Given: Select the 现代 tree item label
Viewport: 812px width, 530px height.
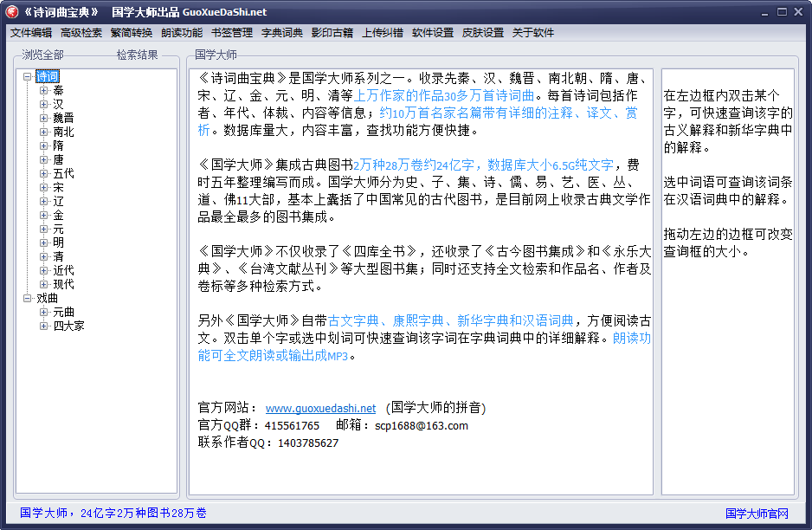Looking at the screenshot, I should 64,284.
